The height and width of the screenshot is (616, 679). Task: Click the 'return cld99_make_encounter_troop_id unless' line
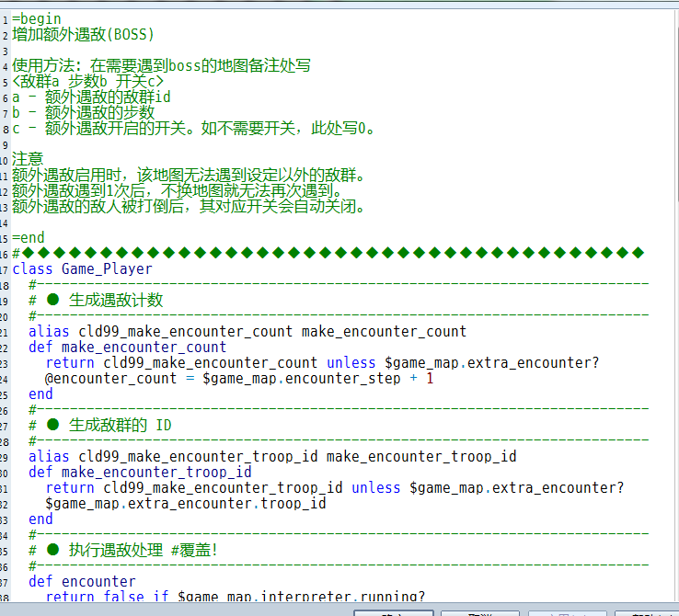(335, 487)
